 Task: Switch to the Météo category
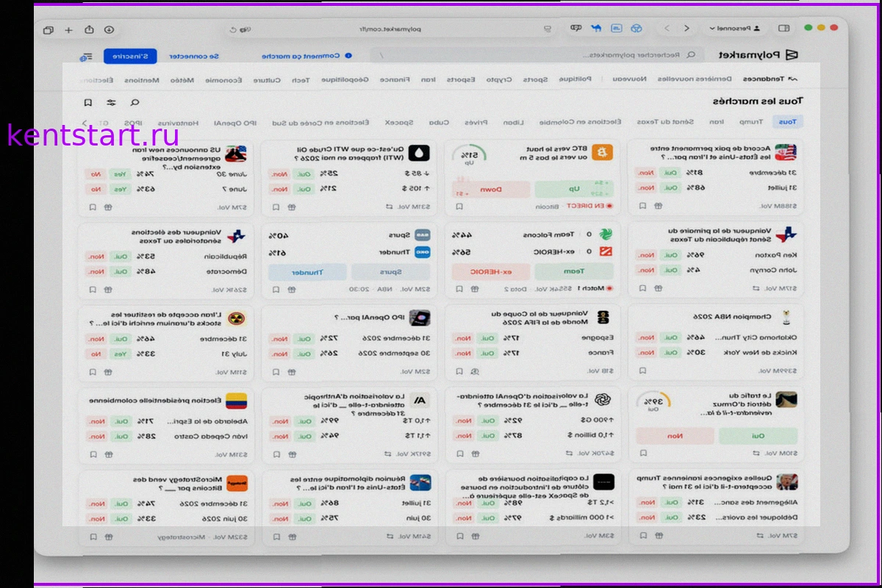[184, 79]
